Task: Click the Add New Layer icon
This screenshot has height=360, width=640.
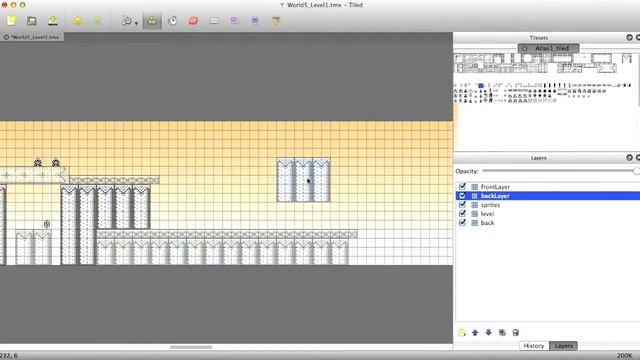Action: click(462, 332)
